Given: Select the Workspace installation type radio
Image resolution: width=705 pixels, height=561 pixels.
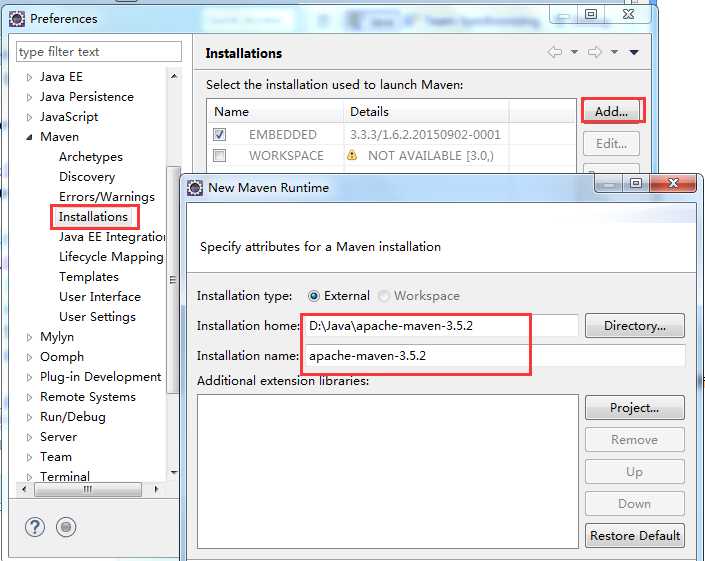Looking at the screenshot, I should [x=384, y=296].
